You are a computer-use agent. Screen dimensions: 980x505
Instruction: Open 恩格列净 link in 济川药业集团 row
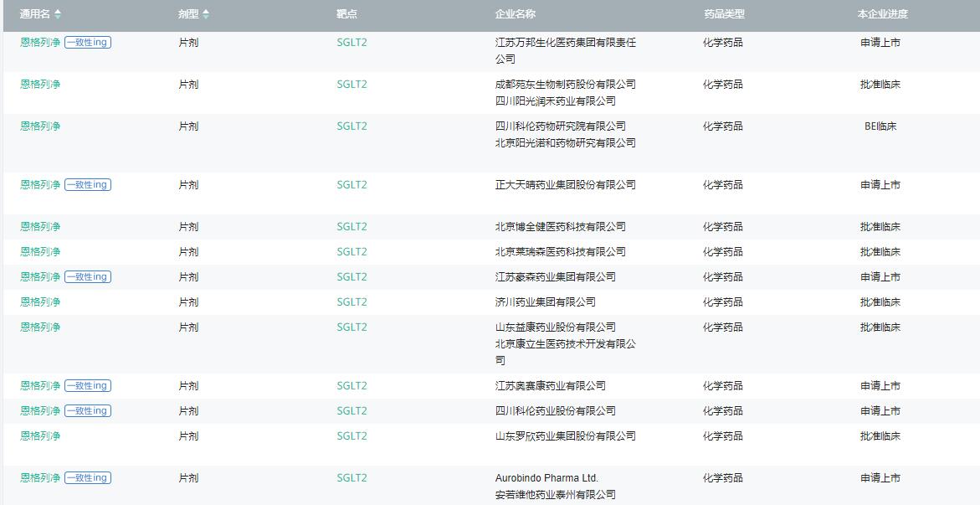coord(40,302)
